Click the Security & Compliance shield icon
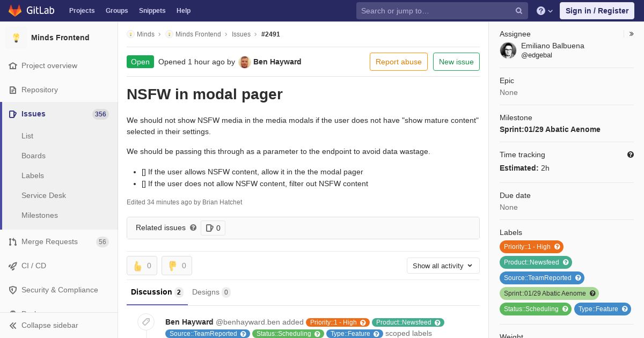 coord(13,290)
